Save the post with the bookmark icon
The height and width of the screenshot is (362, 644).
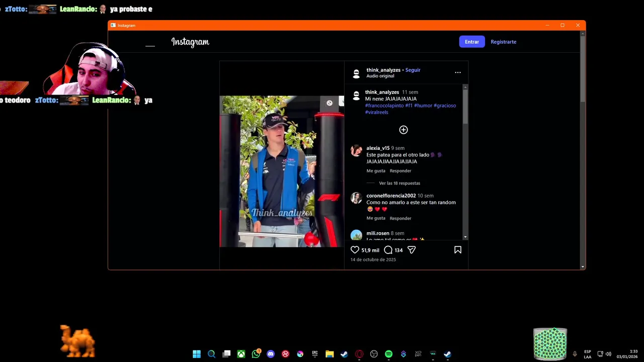[x=458, y=250]
